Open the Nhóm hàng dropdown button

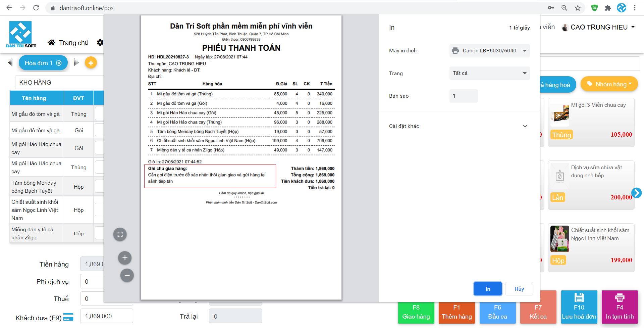click(x=609, y=84)
